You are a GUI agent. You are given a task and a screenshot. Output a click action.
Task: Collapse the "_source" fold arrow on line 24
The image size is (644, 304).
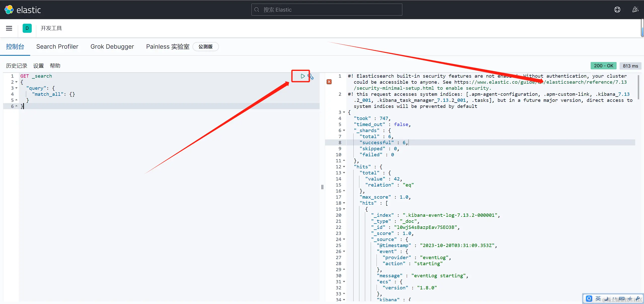click(x=344, y=239)
